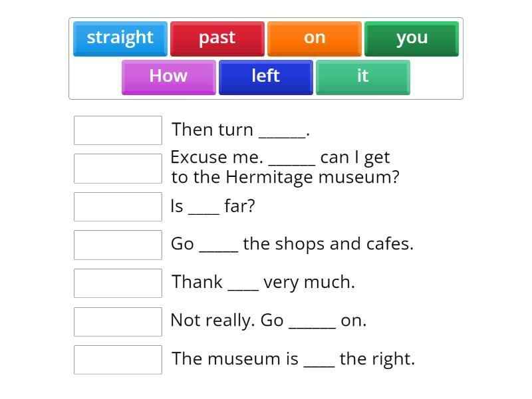Click answer box beside 'Then turn'
Image resolution: width=532 pixels, height=399 pixels.
click(118, 130)
